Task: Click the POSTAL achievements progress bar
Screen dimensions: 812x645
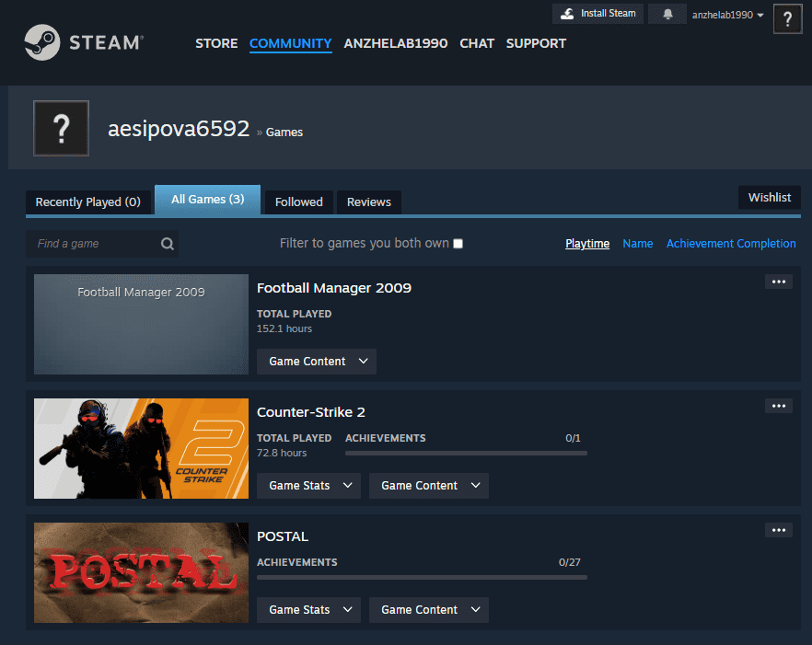Action: pyautogui.click(x=421, y=577)
